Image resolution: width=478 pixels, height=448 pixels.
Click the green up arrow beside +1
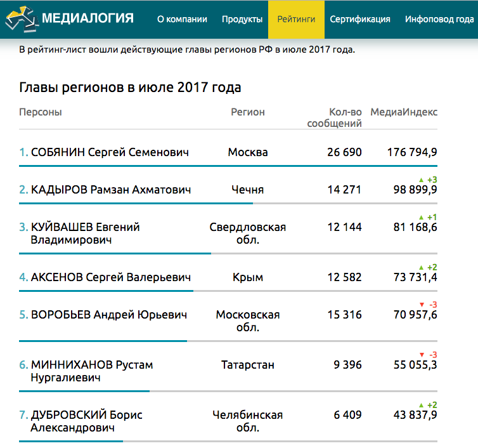click(x=422, y=218)
